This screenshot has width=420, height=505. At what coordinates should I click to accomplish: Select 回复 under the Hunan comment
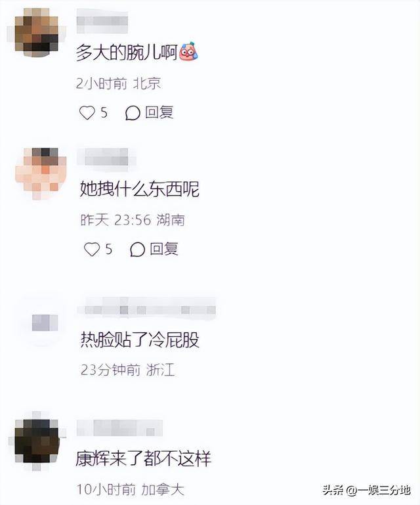[164, 249]
